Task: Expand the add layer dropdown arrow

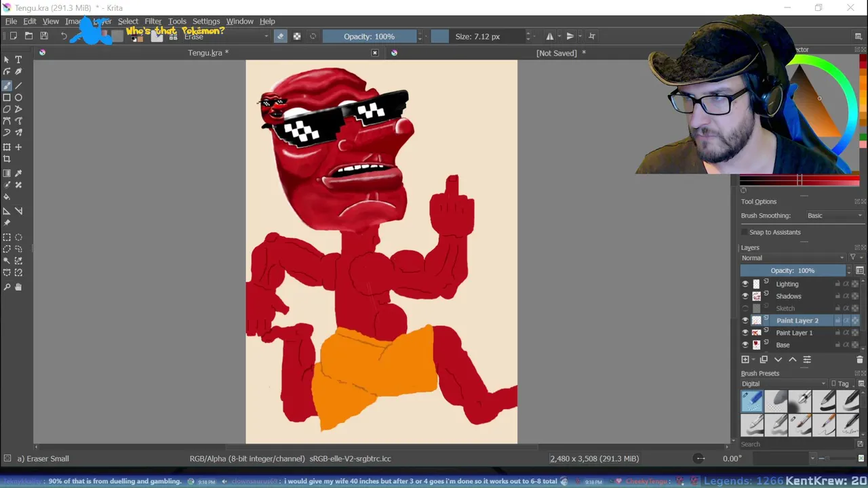Action: (752, 359)
